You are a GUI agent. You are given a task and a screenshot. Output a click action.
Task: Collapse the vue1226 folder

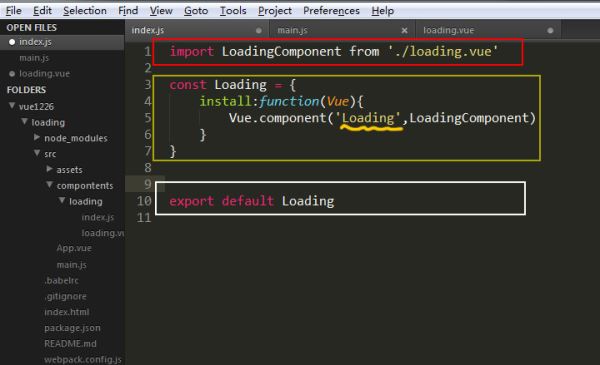point(12,106)
